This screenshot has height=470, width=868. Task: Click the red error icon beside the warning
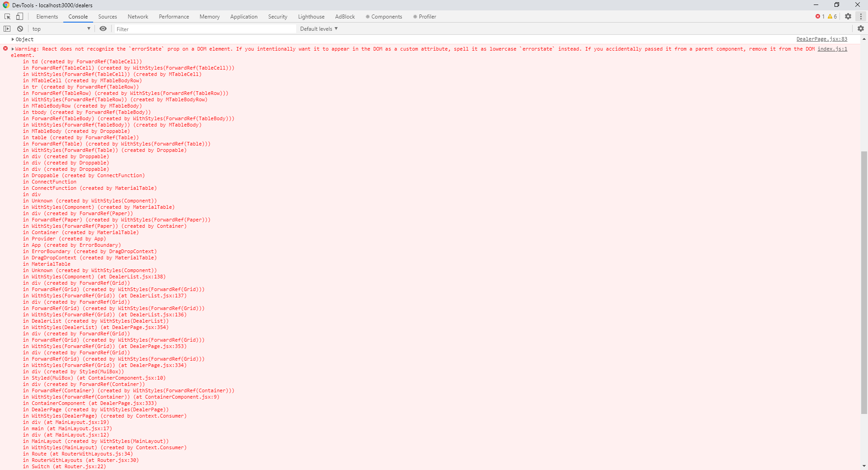point(5,48)
